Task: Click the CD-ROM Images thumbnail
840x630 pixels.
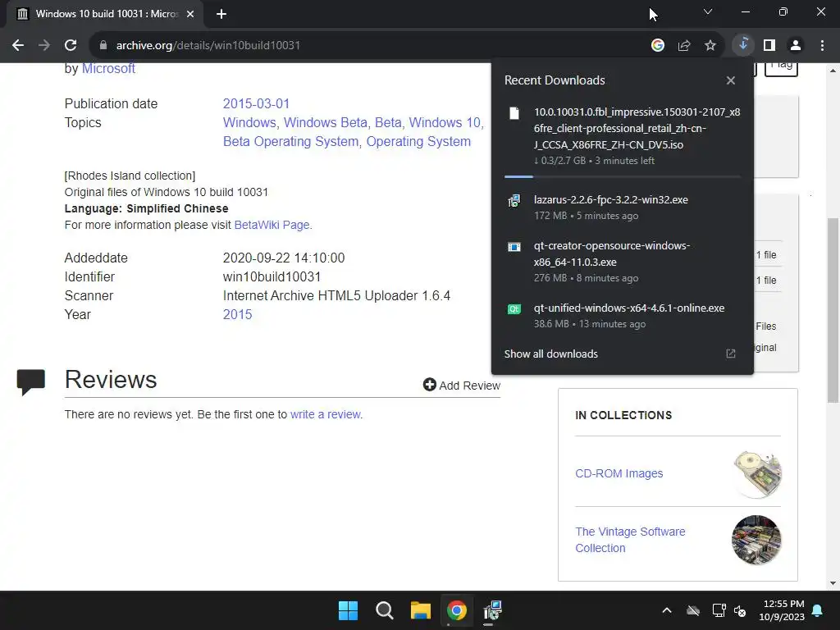Action: click(756, 474)
